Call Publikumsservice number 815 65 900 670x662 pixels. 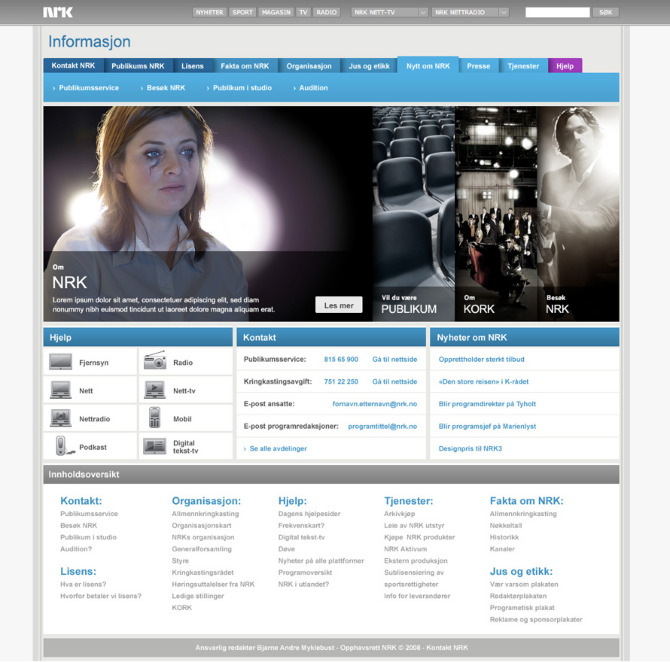click(x=341, y=359)
